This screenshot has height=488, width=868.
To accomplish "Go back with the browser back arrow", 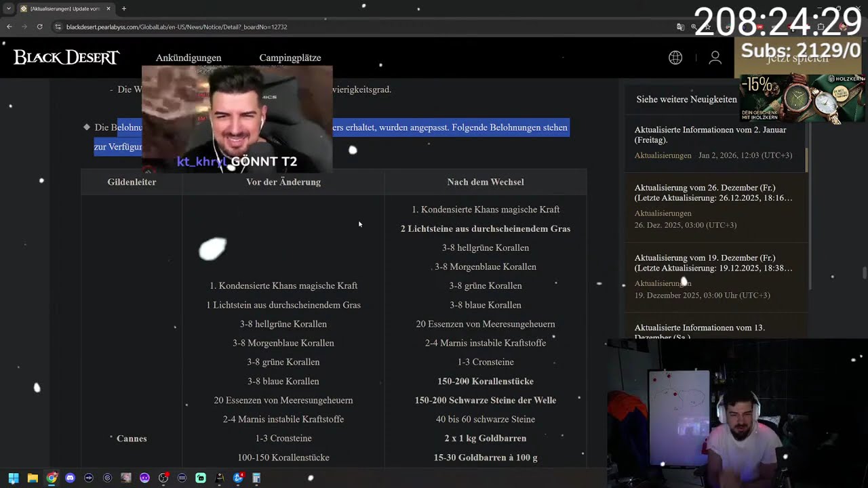I will (9, 26).
